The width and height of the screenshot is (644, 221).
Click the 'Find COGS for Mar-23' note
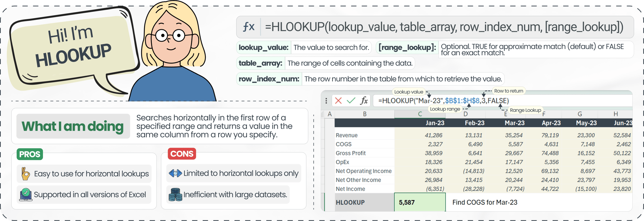(485, 202)
